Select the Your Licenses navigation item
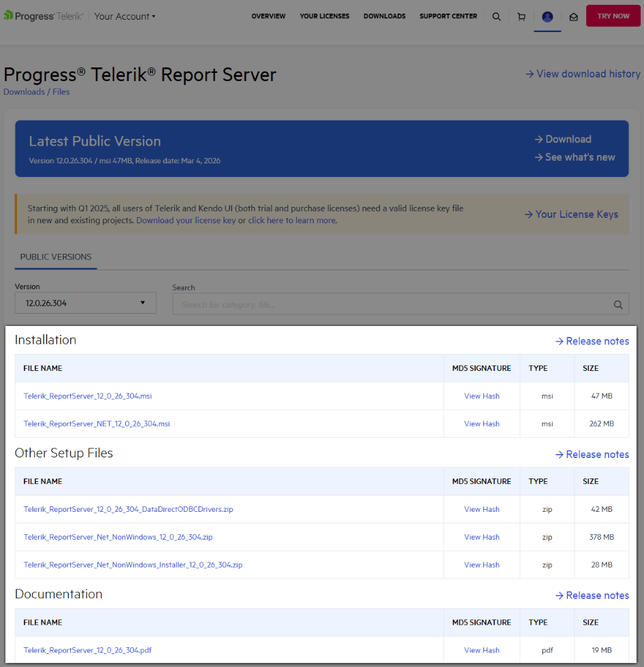 [x=324, y=16]
